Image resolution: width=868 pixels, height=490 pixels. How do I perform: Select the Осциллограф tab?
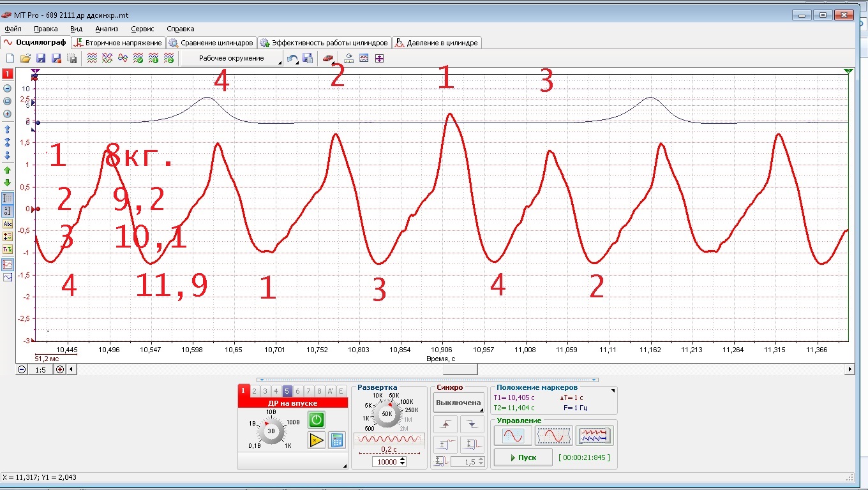(36, 43)
